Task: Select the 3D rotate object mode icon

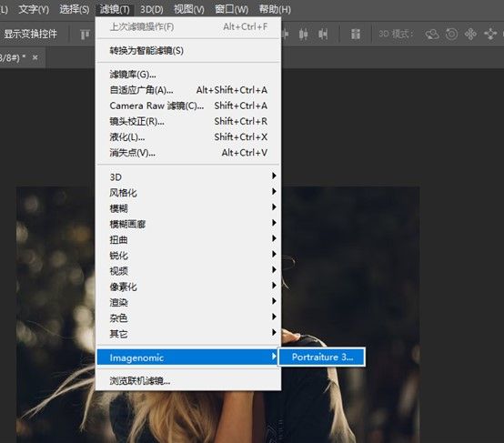Action: click(x=432, y=34)
